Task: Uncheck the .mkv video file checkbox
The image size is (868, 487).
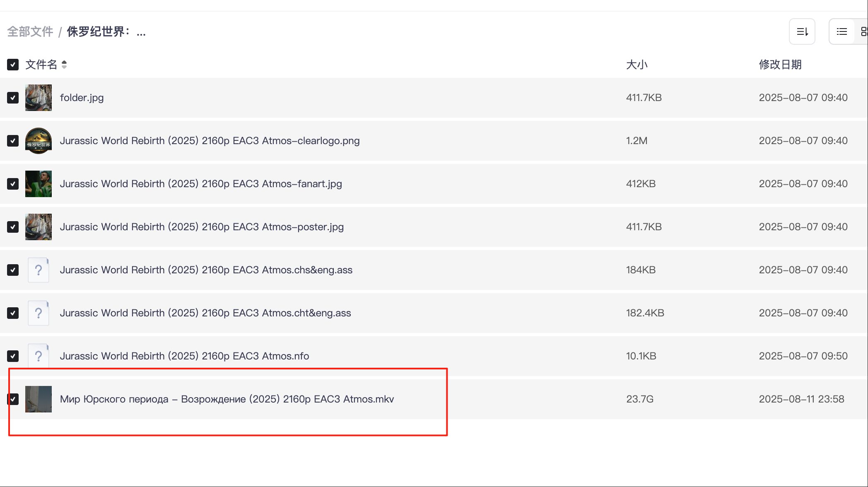Action: click(x=13, y=399)
